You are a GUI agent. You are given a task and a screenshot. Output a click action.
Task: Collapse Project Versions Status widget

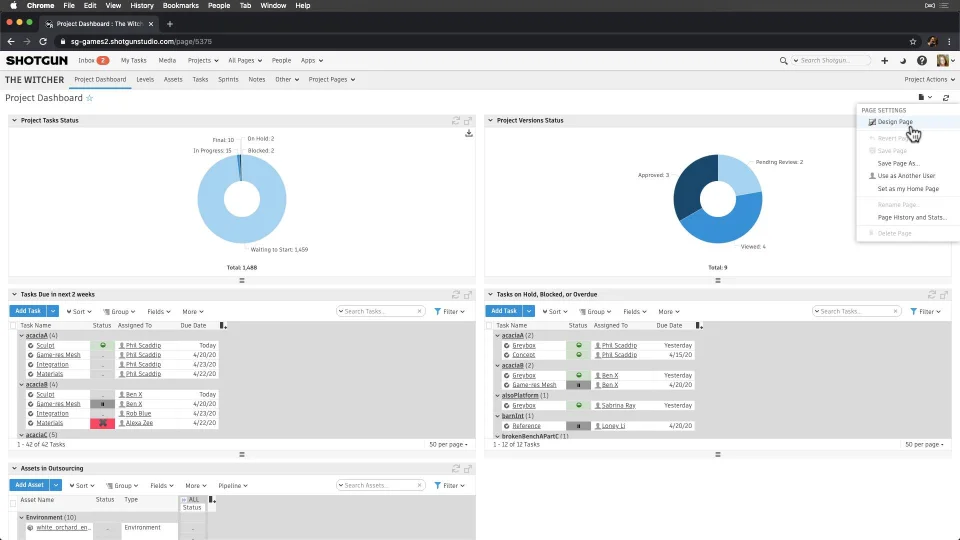click(x=490, y=121)
